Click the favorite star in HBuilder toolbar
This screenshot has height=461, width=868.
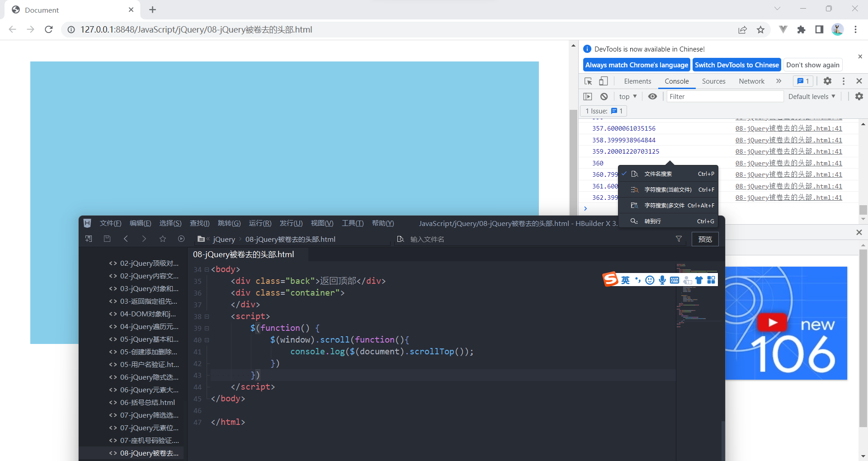click(162, 239)
